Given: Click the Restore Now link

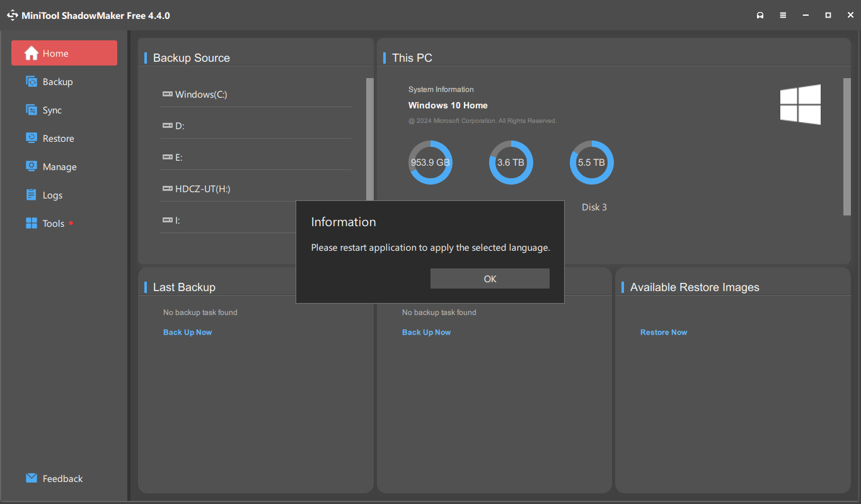Looking at the screenshot, I should click(664, 332).
